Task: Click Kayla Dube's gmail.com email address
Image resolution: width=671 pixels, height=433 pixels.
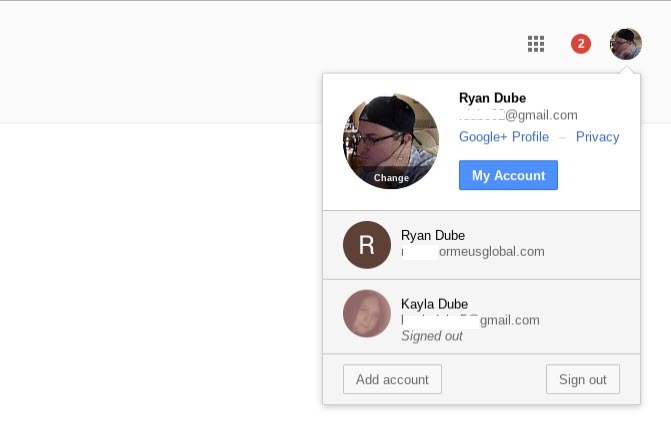Action: [x=470, y=320]
